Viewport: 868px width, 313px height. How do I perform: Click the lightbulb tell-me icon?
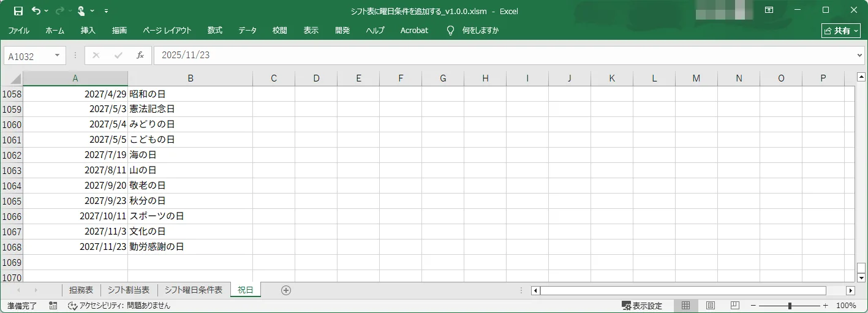(451, 30)
